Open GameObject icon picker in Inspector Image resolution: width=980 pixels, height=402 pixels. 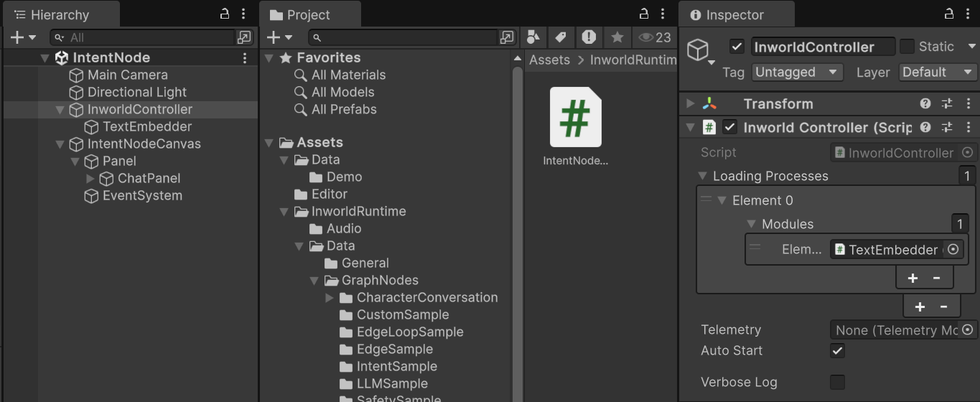[x=701, y=51]
